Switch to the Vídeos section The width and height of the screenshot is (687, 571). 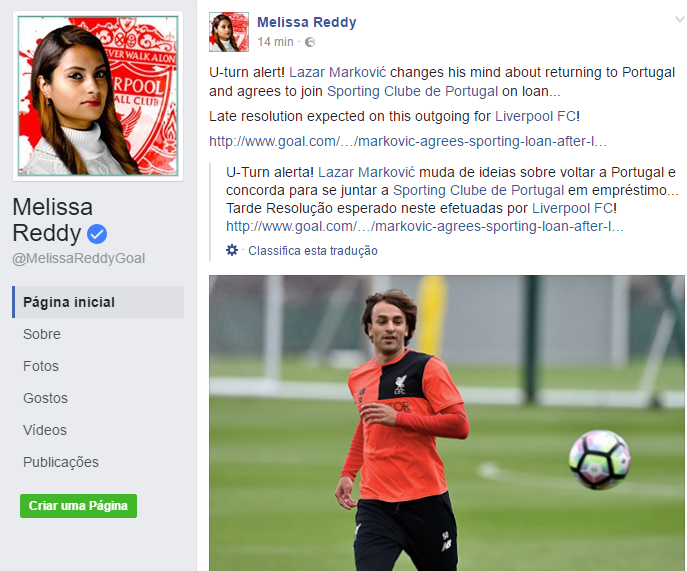(x=45, y=430)
